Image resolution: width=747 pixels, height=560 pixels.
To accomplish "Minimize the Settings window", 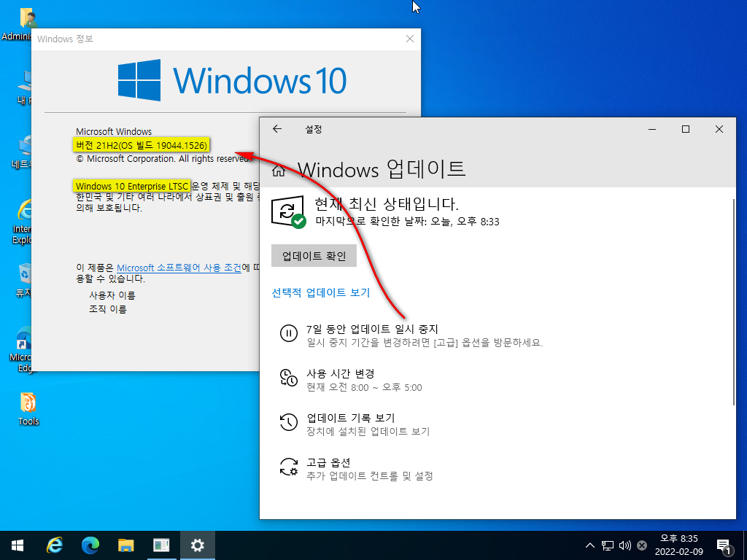I will pyautogui.click(x=652, y=129).
